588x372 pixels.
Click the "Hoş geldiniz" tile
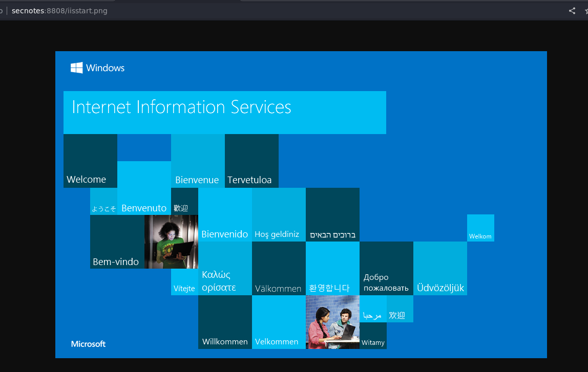[x=279, y=215]
